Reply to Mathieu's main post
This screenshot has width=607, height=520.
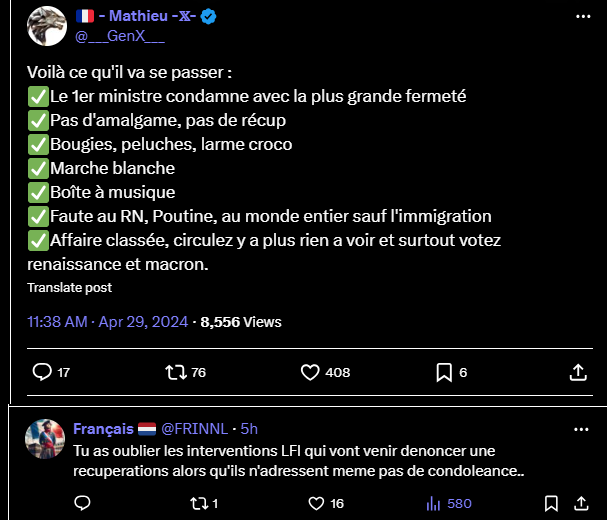[x=43, y=372]
